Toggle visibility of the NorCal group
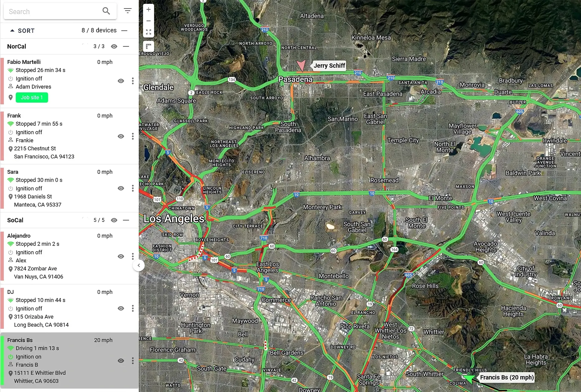Image resolution: width=581 pixels, height=392 pixels. pos(114,46)
